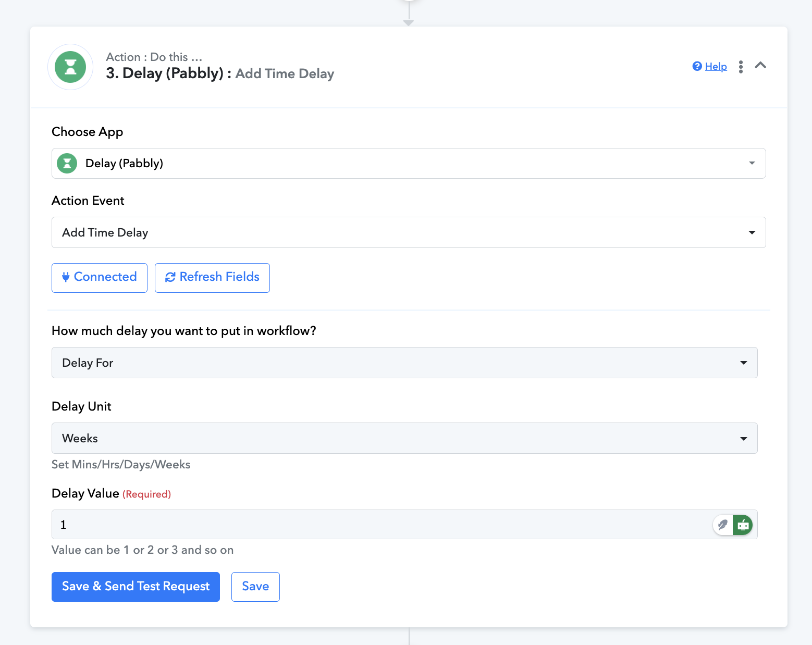Click the Delay hourglass step icon
812x645 pixels.
pos(70,67)
